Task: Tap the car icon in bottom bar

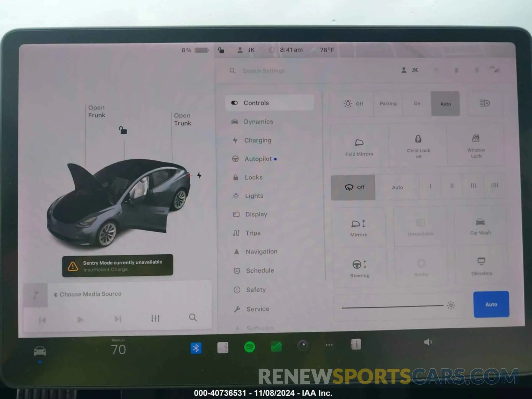Action: click(x=40, y=351)
